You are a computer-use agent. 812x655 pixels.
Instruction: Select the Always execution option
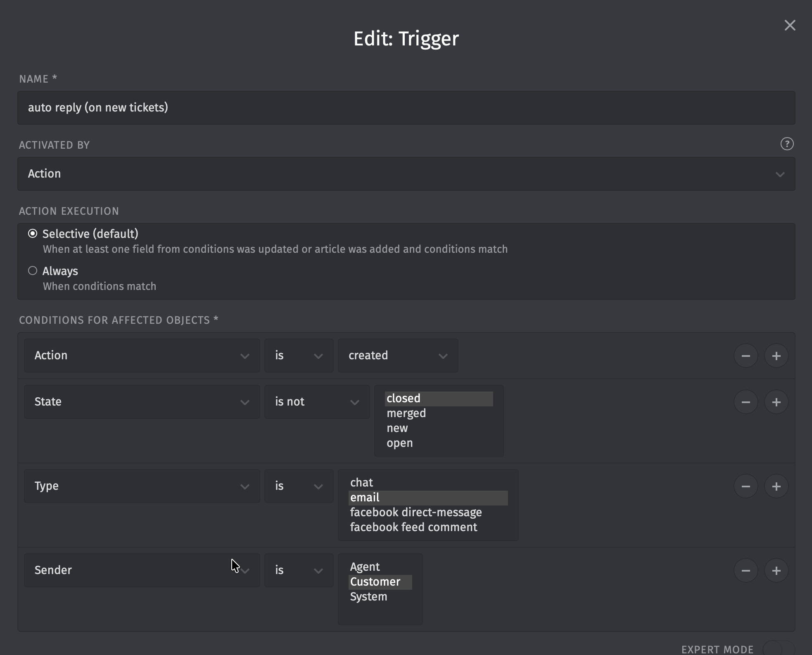tap(33, 271)
